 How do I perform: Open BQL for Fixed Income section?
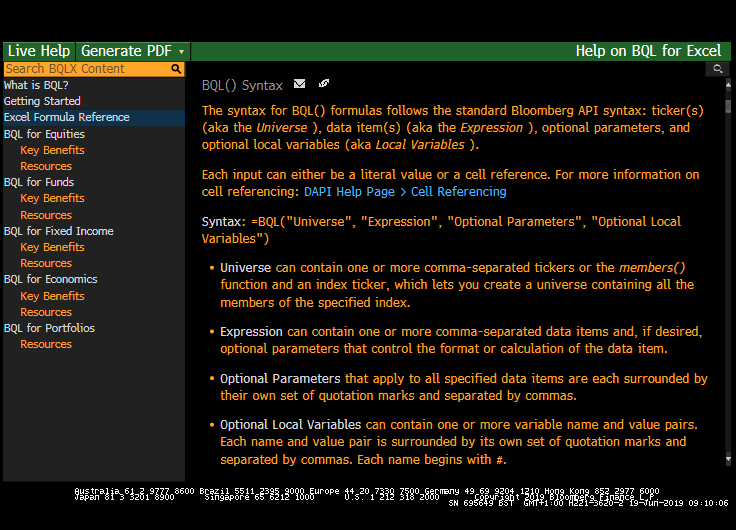[59, 231]
